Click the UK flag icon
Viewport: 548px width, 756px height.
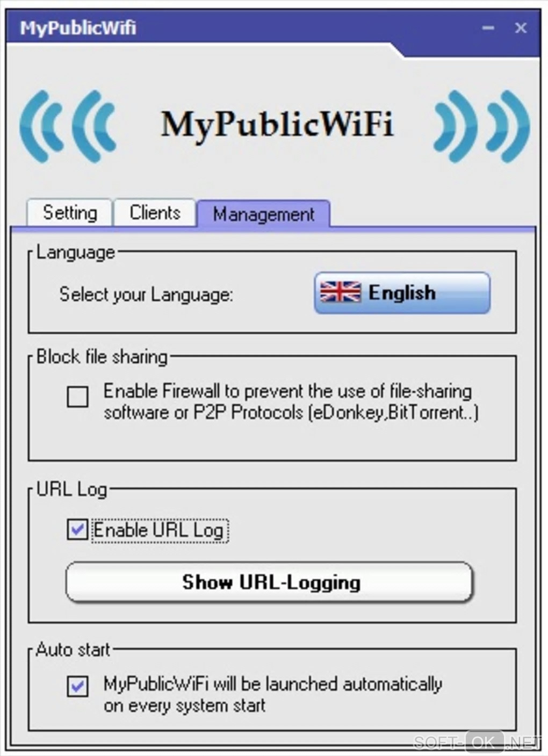point(341,292)
